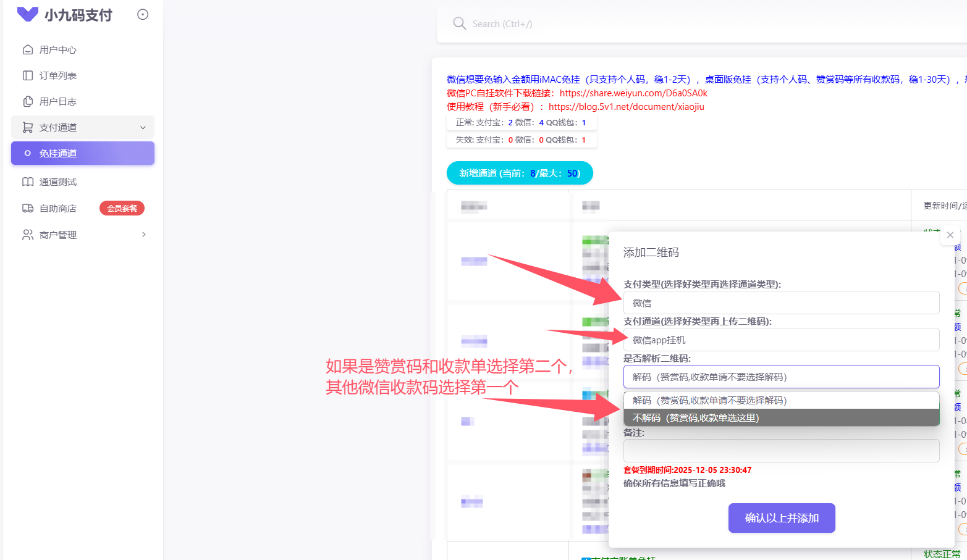Open 订单列表 in the sidebar
Image resolution: width=967 pixels, height=560 pixels.
(83, 76)
